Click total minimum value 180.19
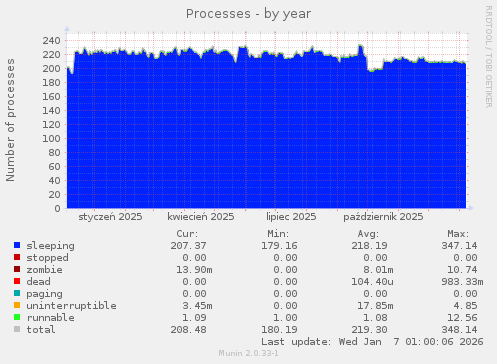The image size is (497, 364). click(x=279, y=330)
